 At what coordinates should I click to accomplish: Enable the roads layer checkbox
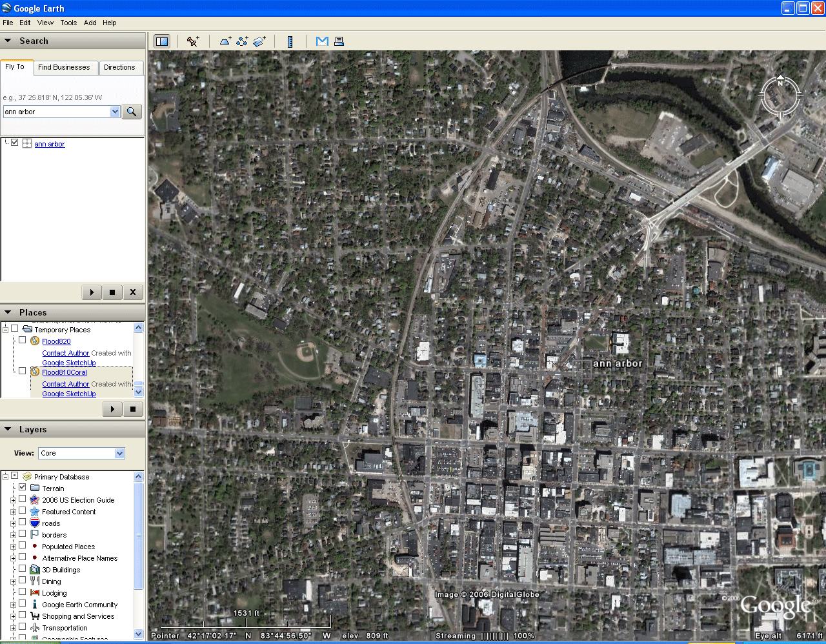(22, 522)
